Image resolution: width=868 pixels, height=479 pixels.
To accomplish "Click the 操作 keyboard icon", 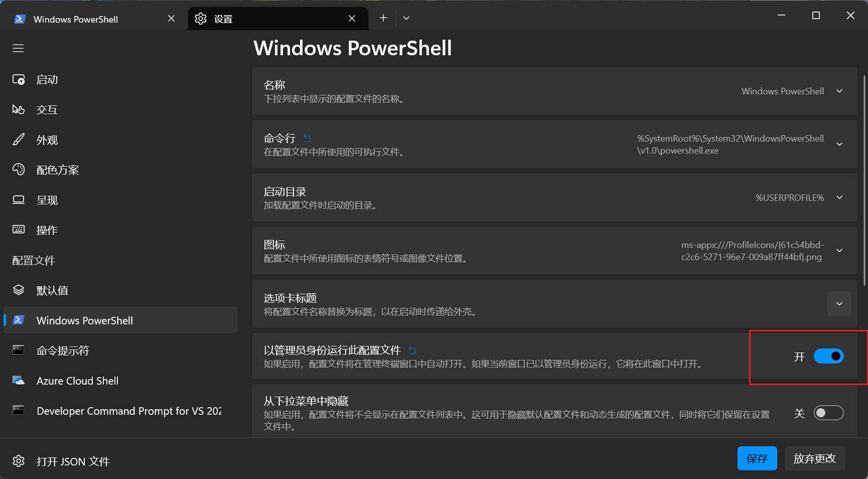I will click(19, 230).
